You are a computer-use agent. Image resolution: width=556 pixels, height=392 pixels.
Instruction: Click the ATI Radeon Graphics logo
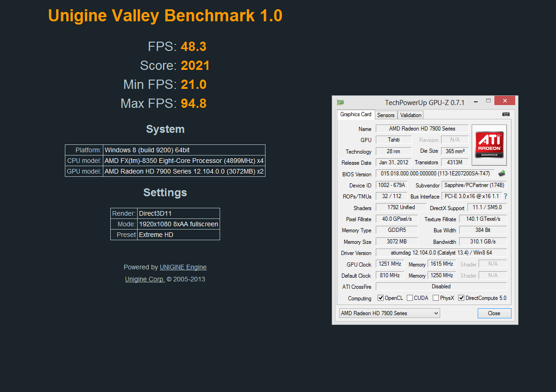489,145
